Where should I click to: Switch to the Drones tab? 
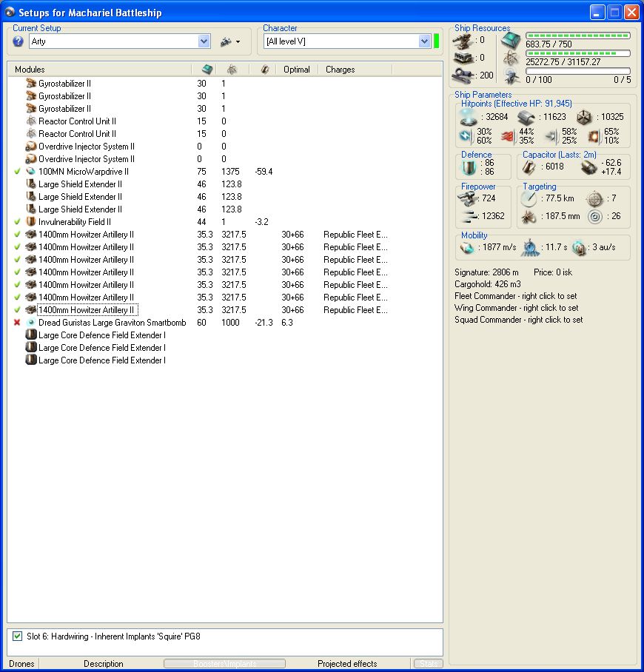[21, 663]
